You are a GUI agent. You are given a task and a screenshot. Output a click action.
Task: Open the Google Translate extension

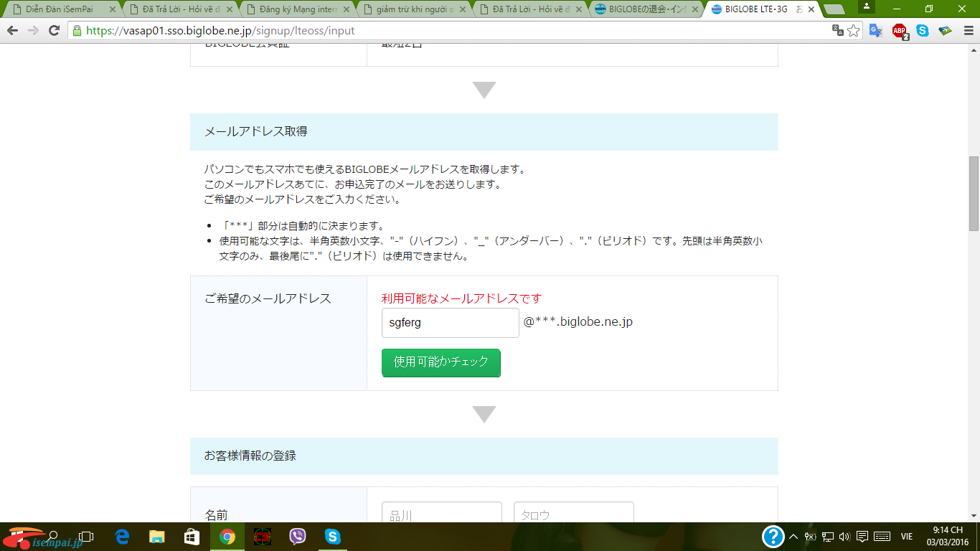(876, 31)
